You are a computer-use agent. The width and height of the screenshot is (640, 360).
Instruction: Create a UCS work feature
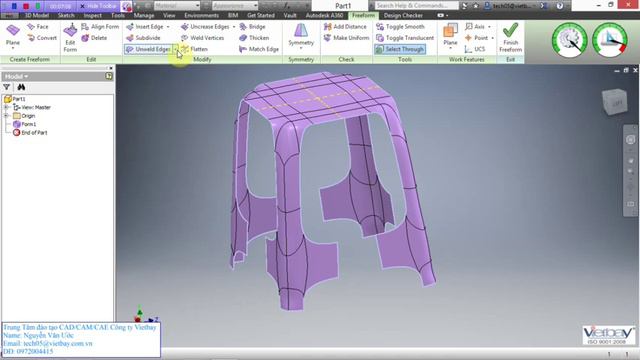(475, 49)
